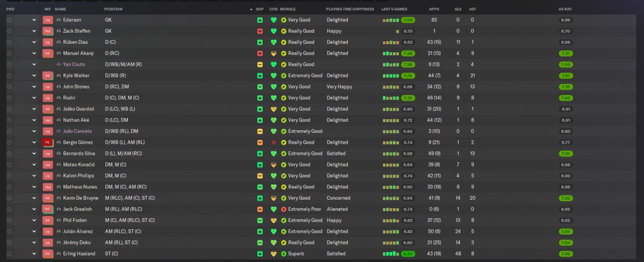This screenshot has height=262, width=644.
Task: Click player profile icon beside Rodri
Action: [x=58, y=98]
